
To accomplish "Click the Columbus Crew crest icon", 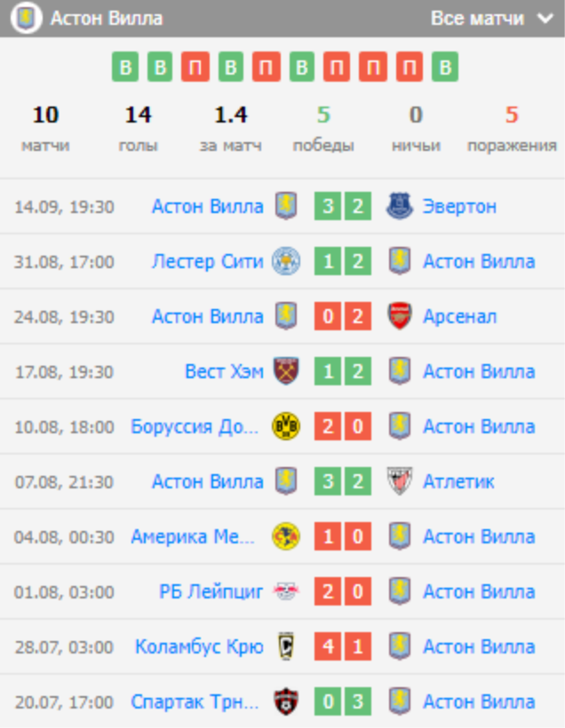I will pos(286,647).
